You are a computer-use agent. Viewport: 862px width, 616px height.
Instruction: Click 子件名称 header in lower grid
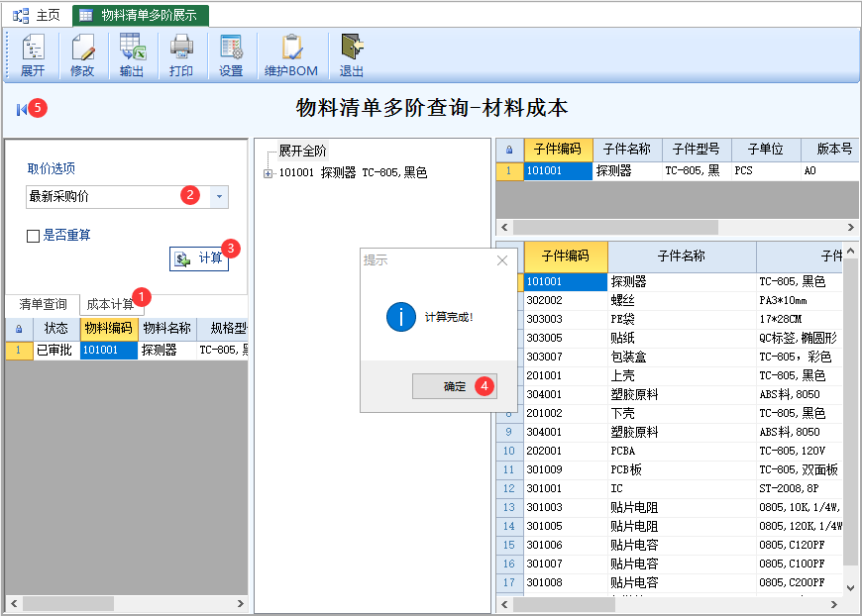[x=682, y=257]
